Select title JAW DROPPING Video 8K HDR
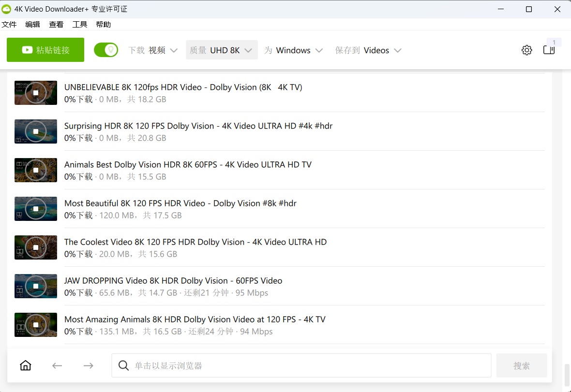571x392 pixels. 173,281
